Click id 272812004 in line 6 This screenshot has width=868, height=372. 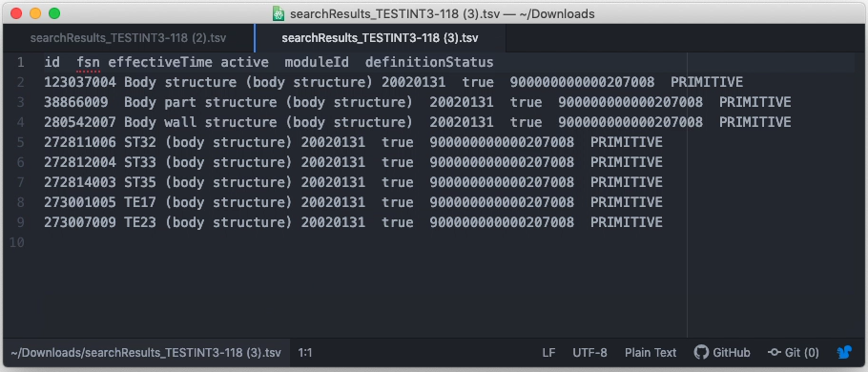(80, 162)
